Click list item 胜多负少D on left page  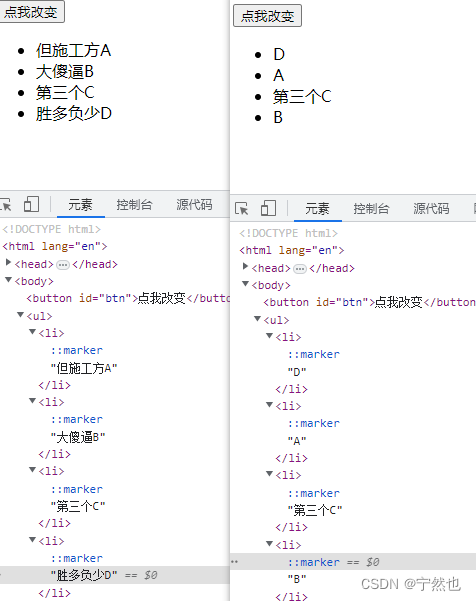pyautogui.click(x=74, y=113)
